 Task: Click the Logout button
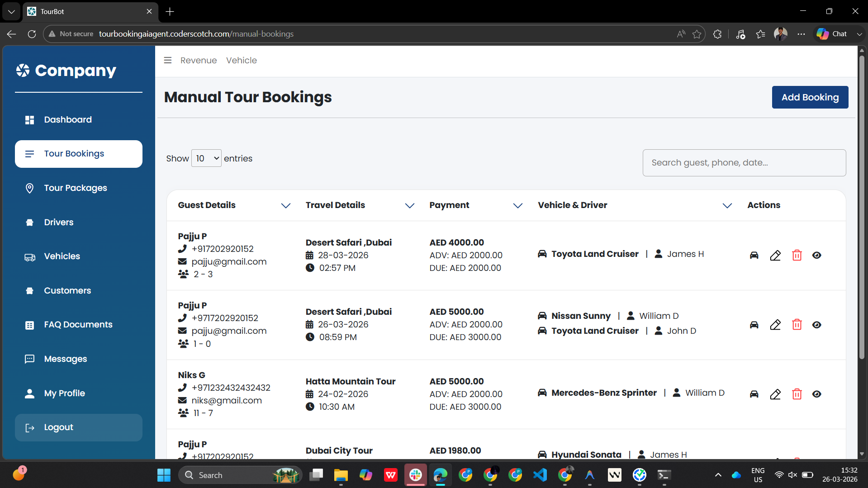coord(79,427)
